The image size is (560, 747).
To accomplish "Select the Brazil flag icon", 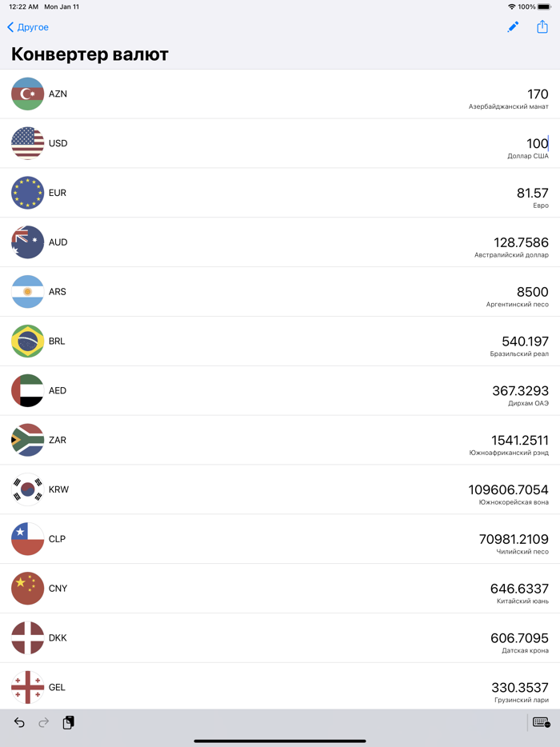I will coord(27,342).
